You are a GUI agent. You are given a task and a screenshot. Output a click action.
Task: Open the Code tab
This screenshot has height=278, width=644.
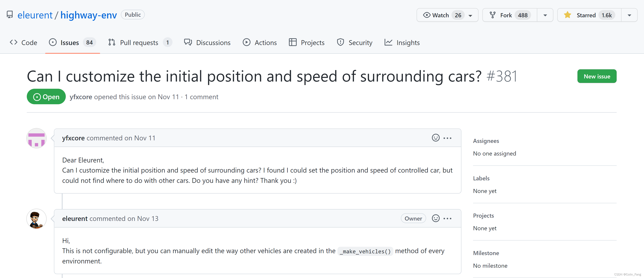(x=23, y=43)
